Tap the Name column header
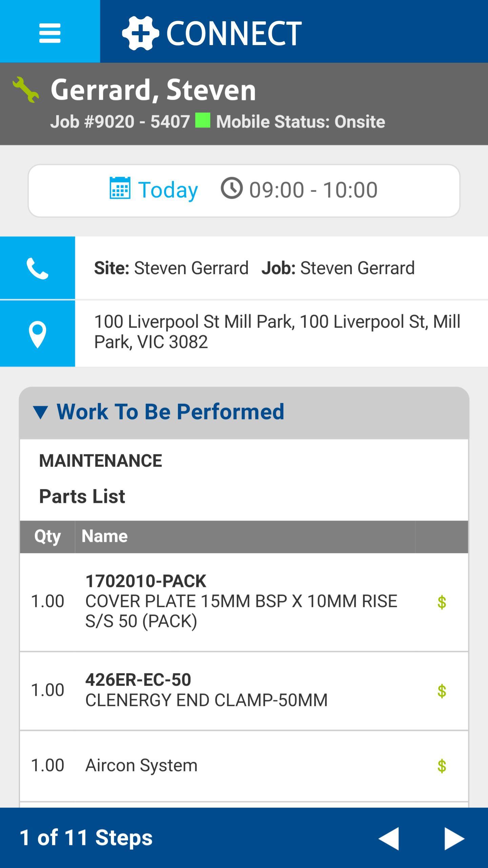Image resolution: width=488 pixels, height=868 pixels. [104, 536]
